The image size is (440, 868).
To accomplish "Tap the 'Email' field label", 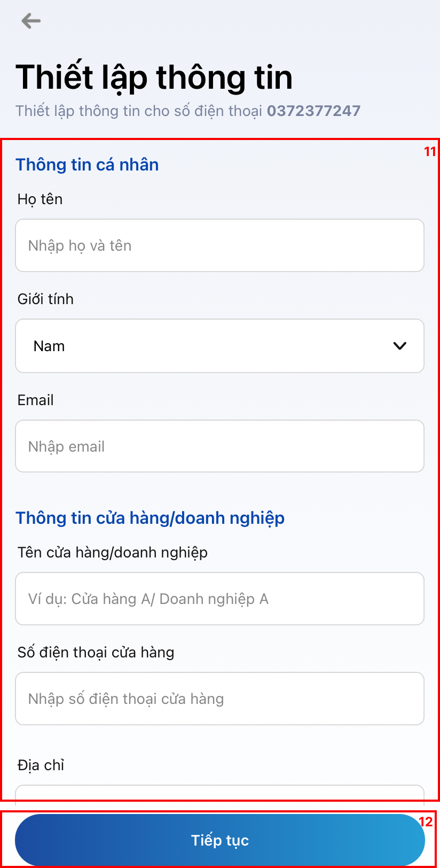I will 36,400.
